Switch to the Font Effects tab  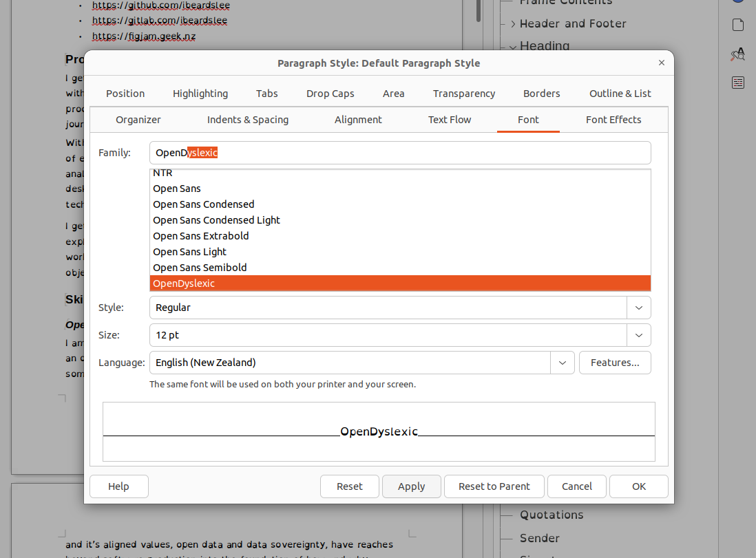[x=613, y=119]
